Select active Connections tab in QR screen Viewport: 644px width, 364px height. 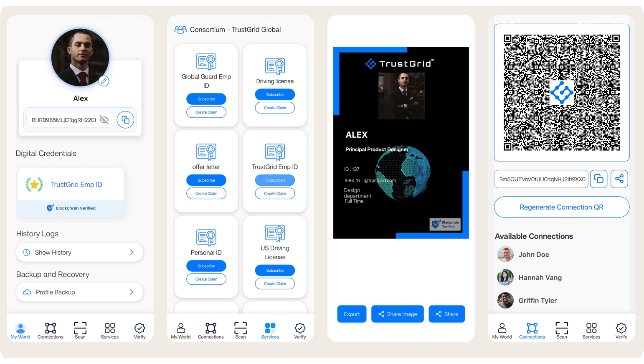pyautogui.click(x=532, y=331)
